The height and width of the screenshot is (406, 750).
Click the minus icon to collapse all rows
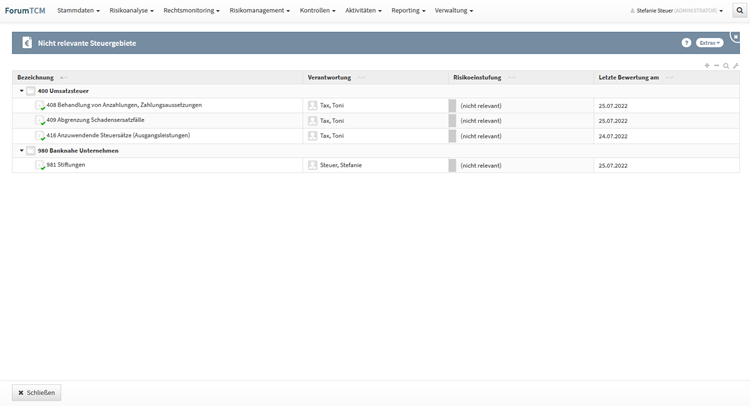pyautogui.click(x=716, y=66)
